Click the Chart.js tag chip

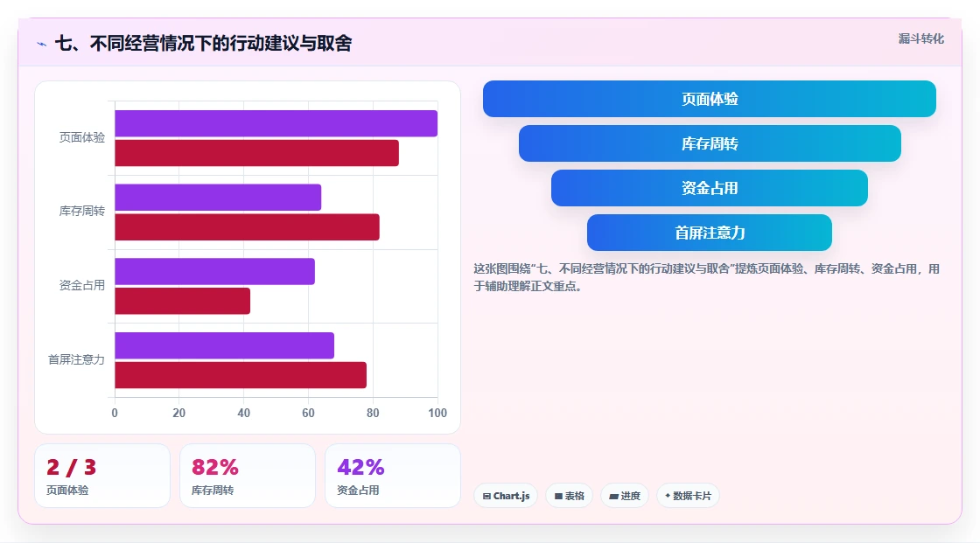[x=506, y=496]
